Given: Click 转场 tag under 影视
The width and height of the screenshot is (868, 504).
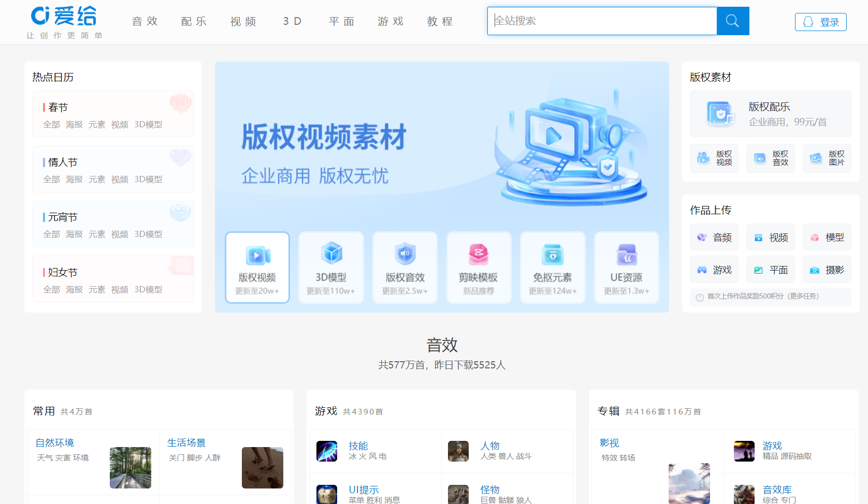Looking at the screenshot, I should (627, 457).
